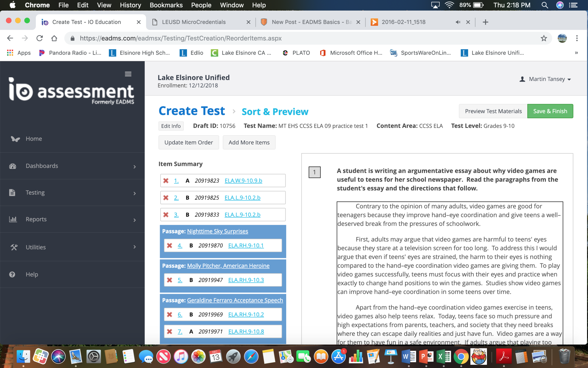Click the hamburger menu icon in the sidebar

click(128, 74)
